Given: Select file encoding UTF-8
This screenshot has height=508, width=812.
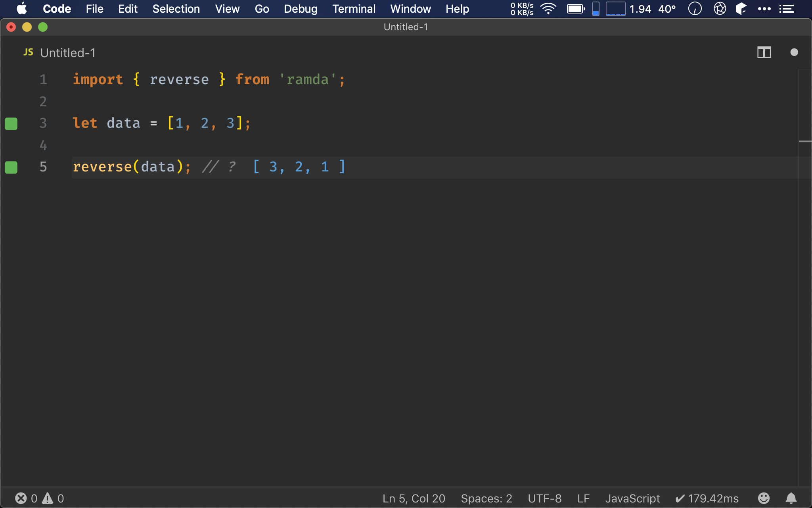Looking at the screenshot, I should point(544,498).
